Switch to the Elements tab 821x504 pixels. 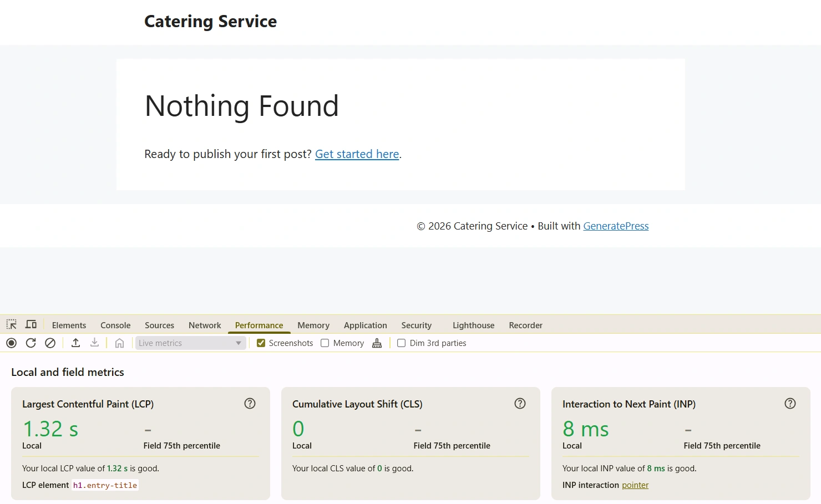69,325
